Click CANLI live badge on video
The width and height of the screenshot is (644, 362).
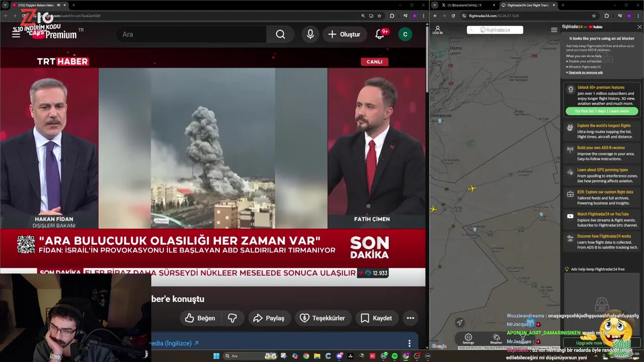coord(374,62)
